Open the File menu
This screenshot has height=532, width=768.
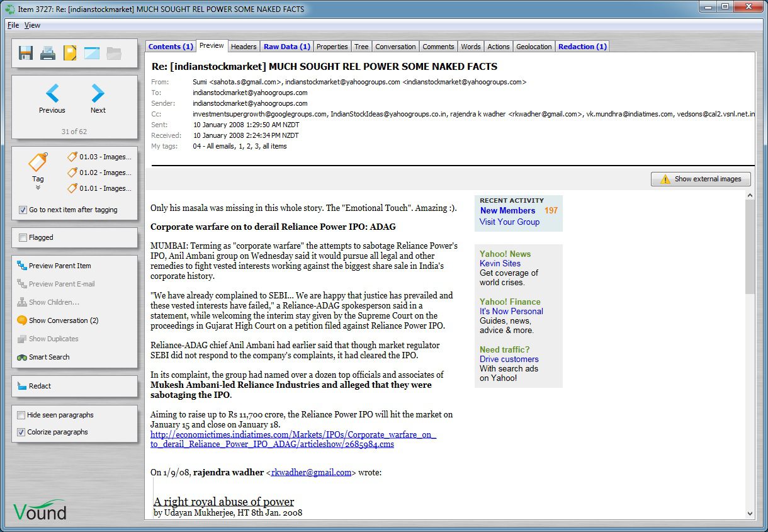point(13,25)
